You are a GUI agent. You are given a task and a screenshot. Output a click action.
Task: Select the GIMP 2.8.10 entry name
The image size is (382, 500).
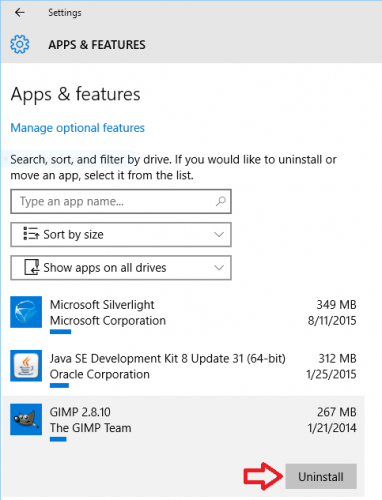(80, 412)
